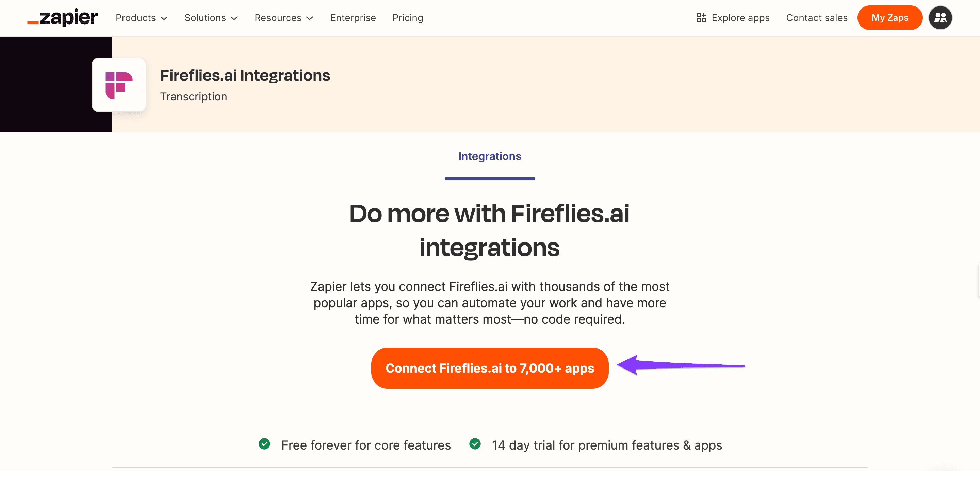Open the user profile avatar icon
This screenshot has height=485, width=980.
940,18
